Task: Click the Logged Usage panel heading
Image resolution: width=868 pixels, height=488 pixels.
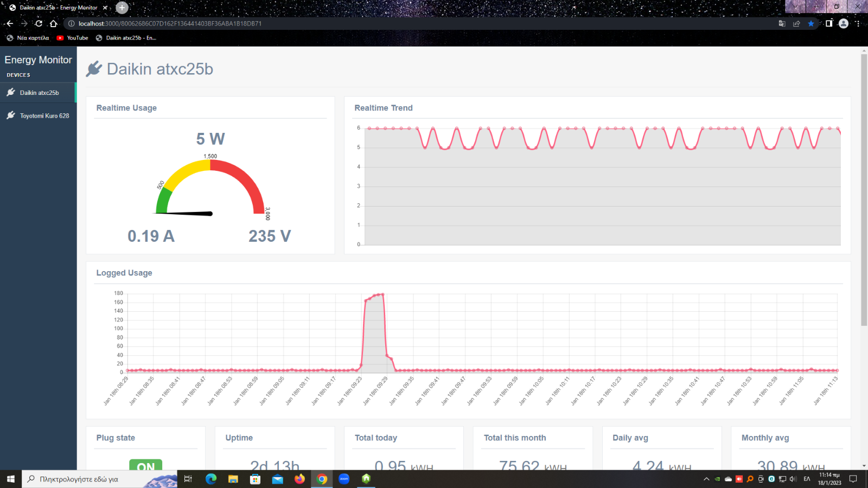Action: pos(124,273)
